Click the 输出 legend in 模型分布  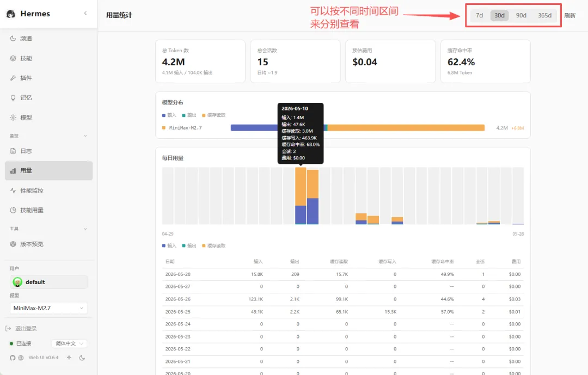click(x=189, y=115)
